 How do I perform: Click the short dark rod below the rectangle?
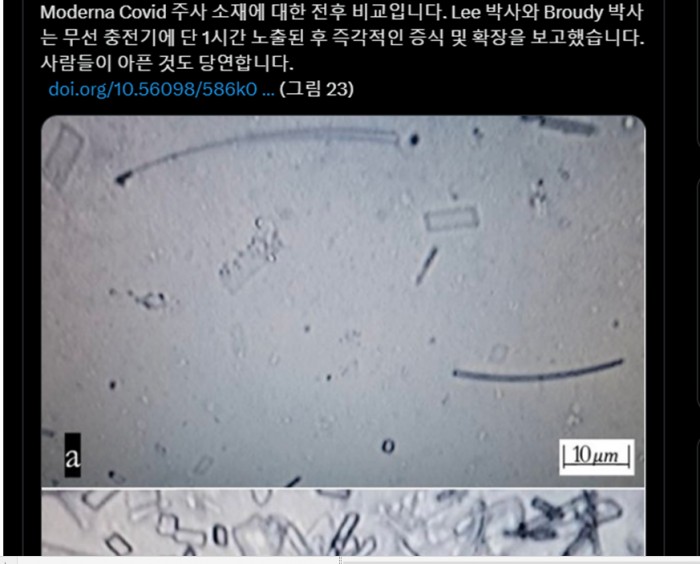pyautogui.click(x=426, y=266)
